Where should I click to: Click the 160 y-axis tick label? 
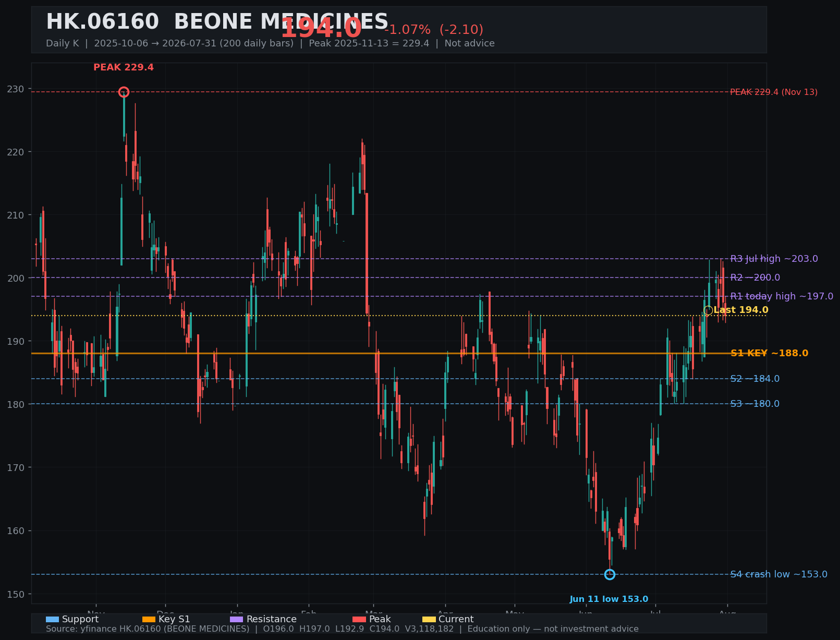pos(15,531)
